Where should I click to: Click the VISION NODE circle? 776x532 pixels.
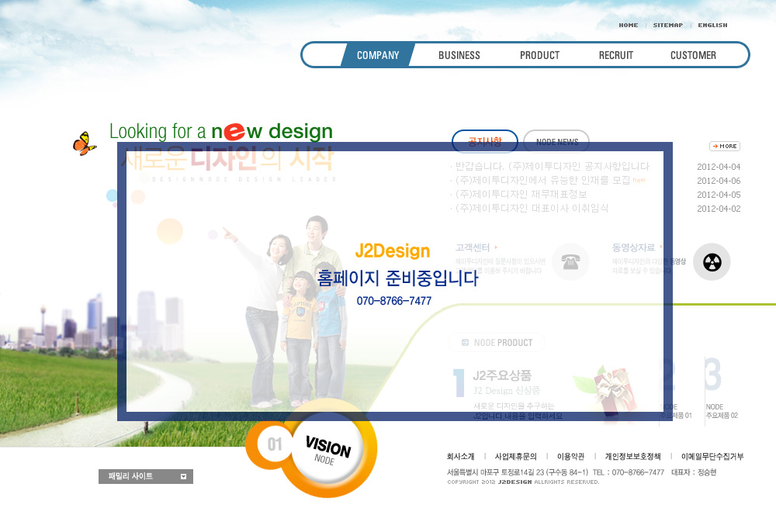tap(328, 449)
